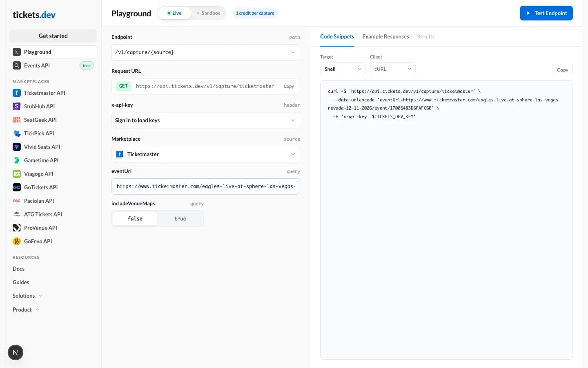This screenshot has height=368, width=588.
Task: Click the Events API search icon
Action: 17,65
